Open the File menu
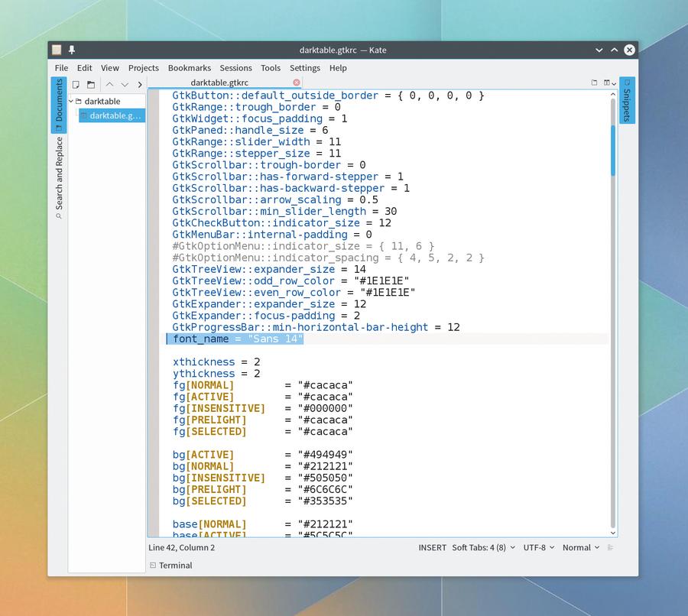 pyautogui.click(x=61, y=68)
